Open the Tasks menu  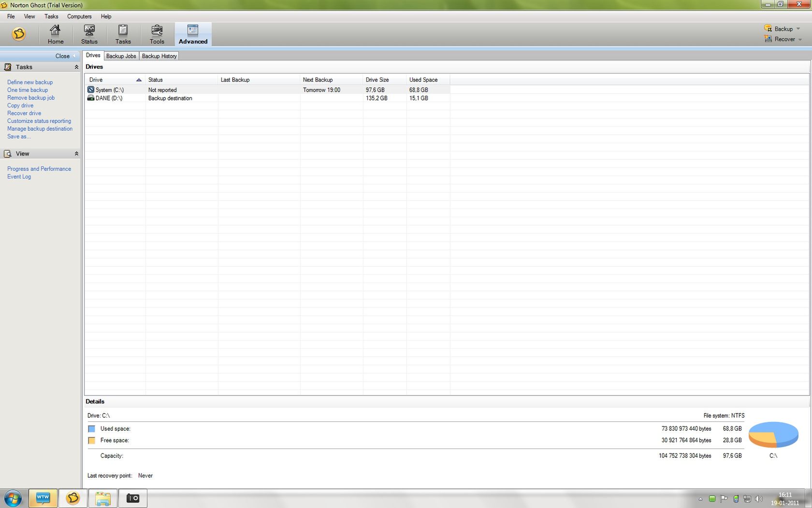[x=51, y=16]
